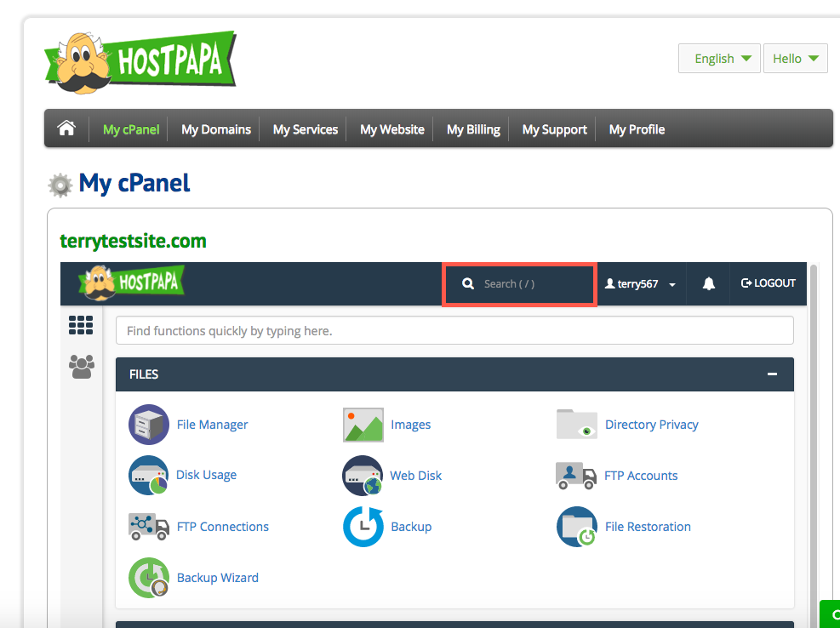Select My Services menu item

click(306, 129)
